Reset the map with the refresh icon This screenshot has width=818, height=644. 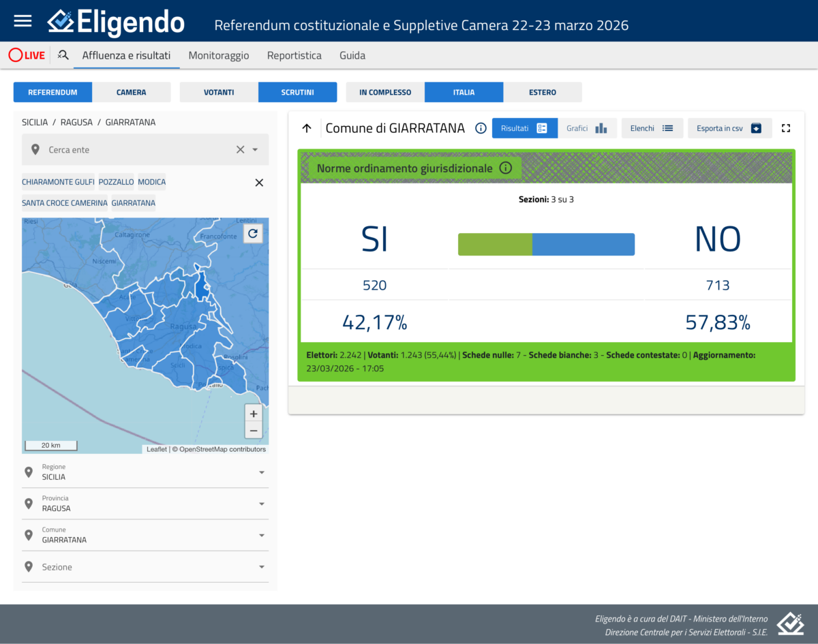(x=253, y=234)
